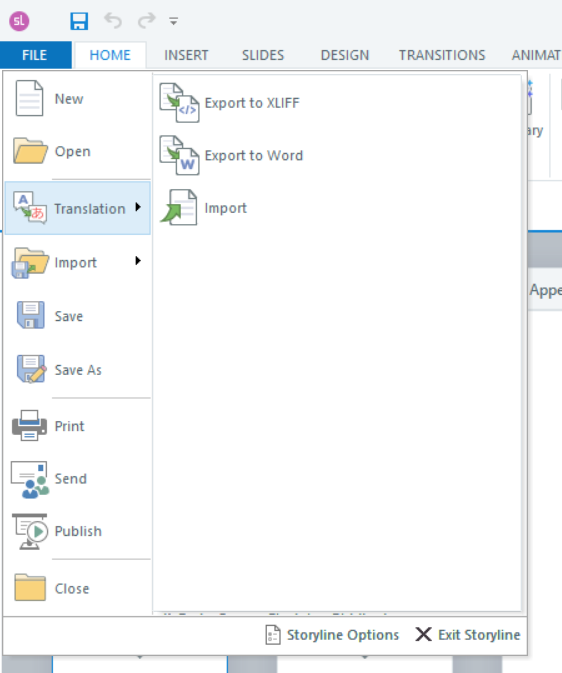Switch to the SLIDES tab
This screenshot has width=562, height=673.
tap(263, 55)
